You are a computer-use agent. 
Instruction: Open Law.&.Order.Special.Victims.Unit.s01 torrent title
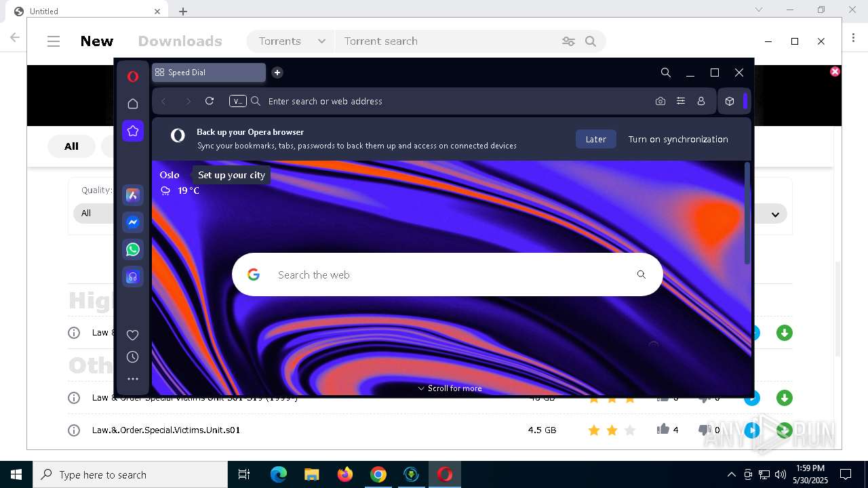click(x=166, y=430)
